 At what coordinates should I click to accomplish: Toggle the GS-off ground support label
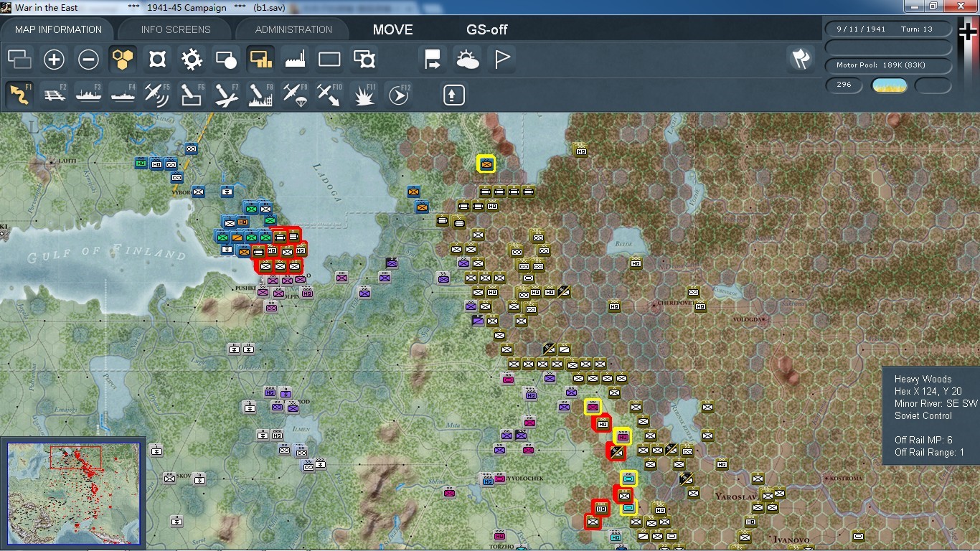[487, 29]
